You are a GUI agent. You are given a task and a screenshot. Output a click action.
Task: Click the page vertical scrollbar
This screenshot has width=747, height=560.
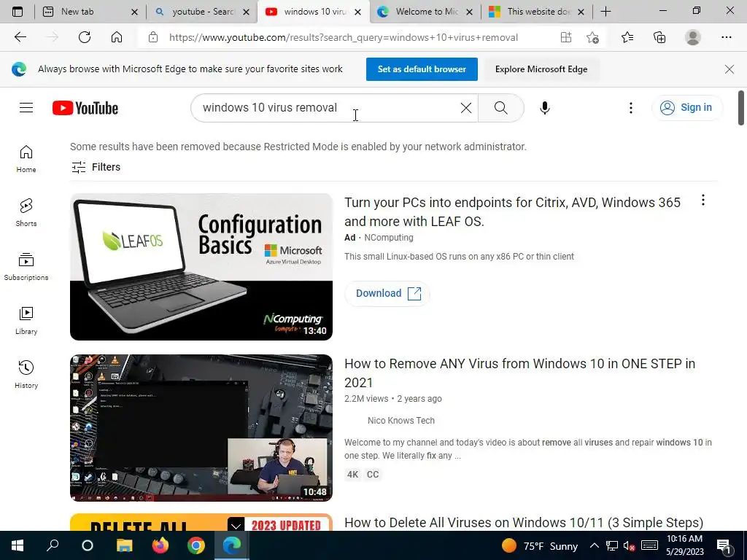(741, 108)
